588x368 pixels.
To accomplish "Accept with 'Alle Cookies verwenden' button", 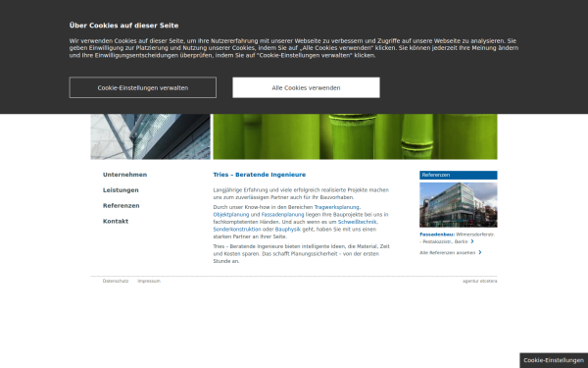I will [x=306, y=87].
